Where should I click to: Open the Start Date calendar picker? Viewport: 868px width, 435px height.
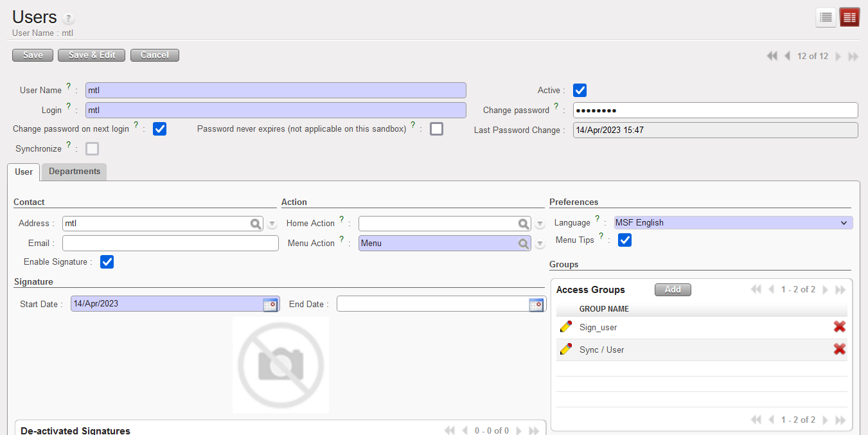pos(270,305)
